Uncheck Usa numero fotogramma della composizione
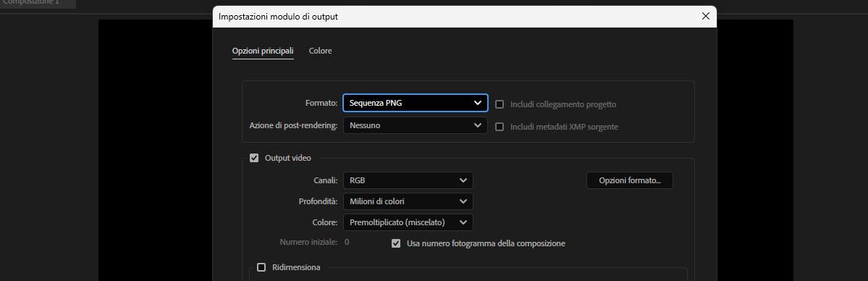Image resolution: width=868 pixels, height=281 pixels. tap(396, 243)
